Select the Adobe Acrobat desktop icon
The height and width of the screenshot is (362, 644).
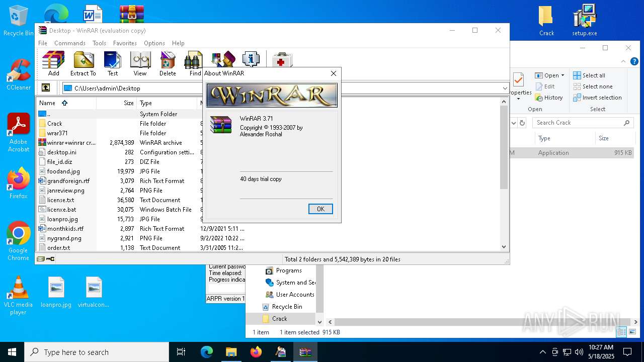(18, 132)
